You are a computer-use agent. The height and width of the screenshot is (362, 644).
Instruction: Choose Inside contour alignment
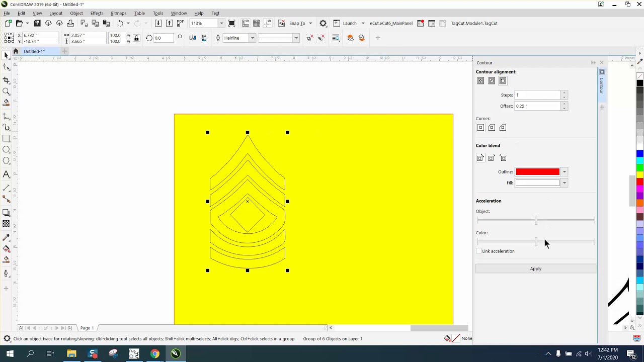492,81
